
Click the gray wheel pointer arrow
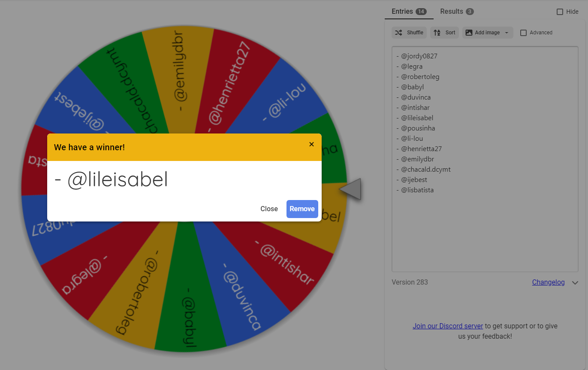point(351,189)
